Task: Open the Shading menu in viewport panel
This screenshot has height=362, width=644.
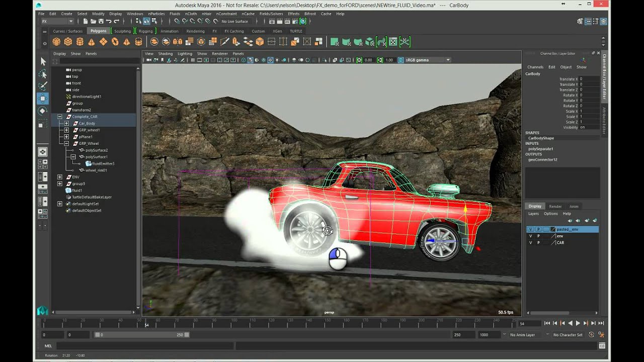Action: coord(165,53)
